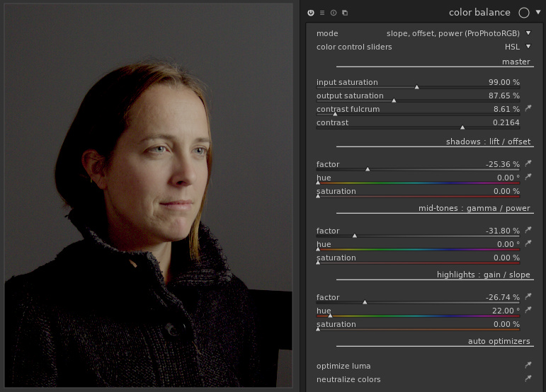Click the optimize luma picker icon
Image resolution: width=546 pixels, height=392 pixels.
(x=528, y=364)
